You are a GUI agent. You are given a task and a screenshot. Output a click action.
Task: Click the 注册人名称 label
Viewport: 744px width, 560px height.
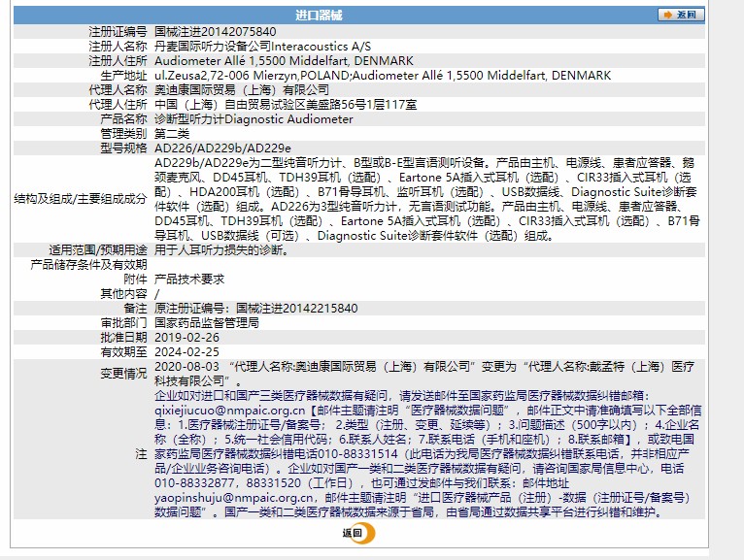[x=118, y=47]
